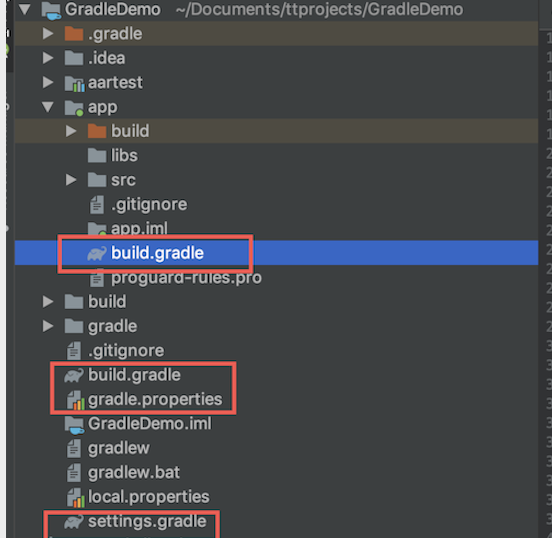Screen dimensions: 552x538
Task: Click the aartest module icon
Action: point(74,83)
